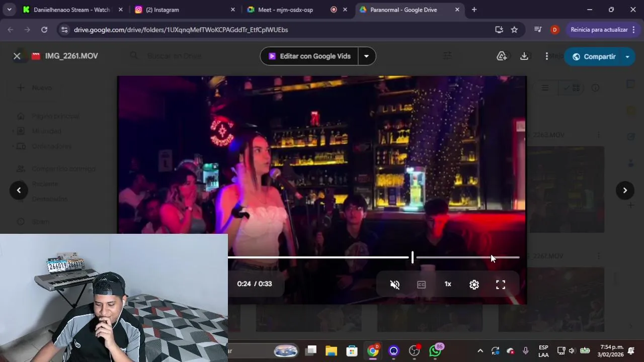This screenshot has height=362, width=644.
Task: Close the Instagram tab
Action: [232, 10]
